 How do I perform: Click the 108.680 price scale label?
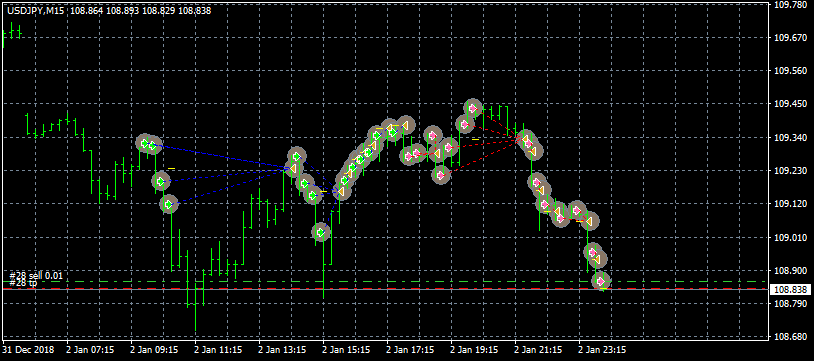pyautogui.click(x=790, y=337)
